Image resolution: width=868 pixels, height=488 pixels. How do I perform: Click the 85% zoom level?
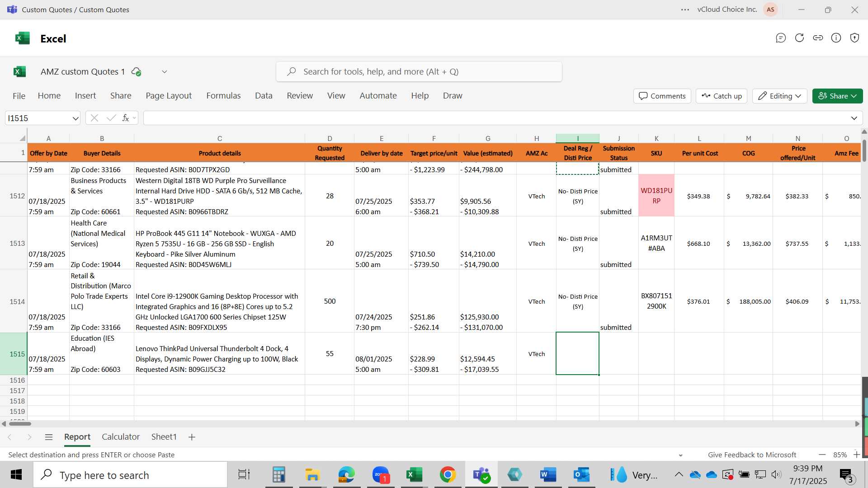840,455
